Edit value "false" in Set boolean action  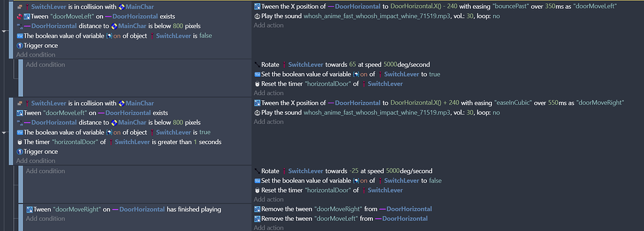435,181
